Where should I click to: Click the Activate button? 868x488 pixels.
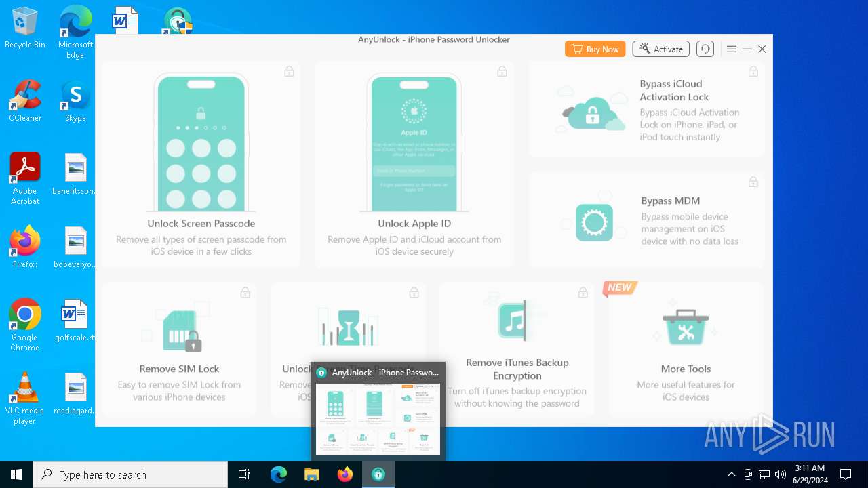click(661, 49)
